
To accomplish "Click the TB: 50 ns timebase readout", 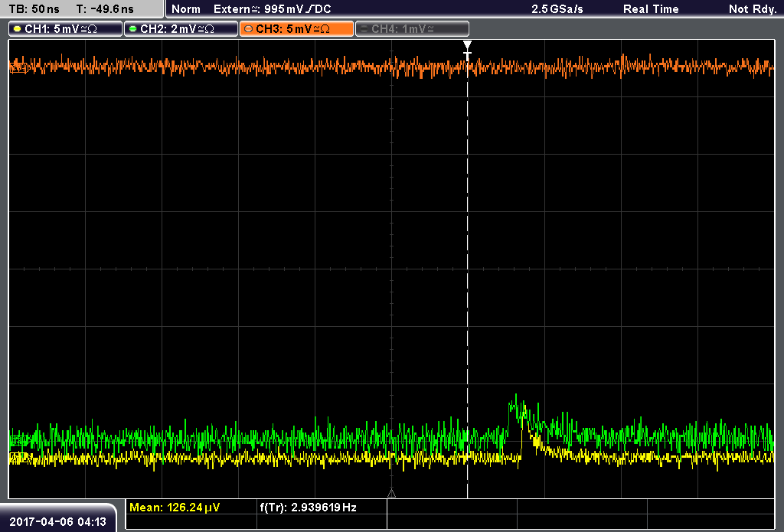I will coord(34,9).
